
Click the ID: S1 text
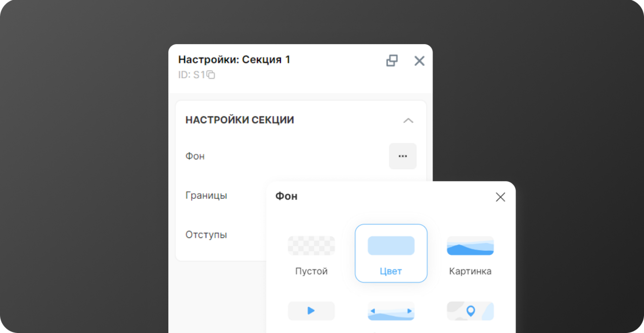[191, 75]
